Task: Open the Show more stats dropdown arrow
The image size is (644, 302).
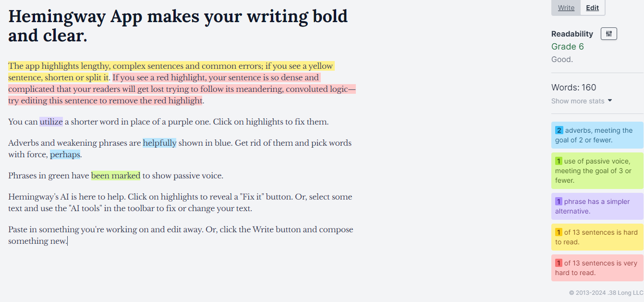Action: pos(610,101)
